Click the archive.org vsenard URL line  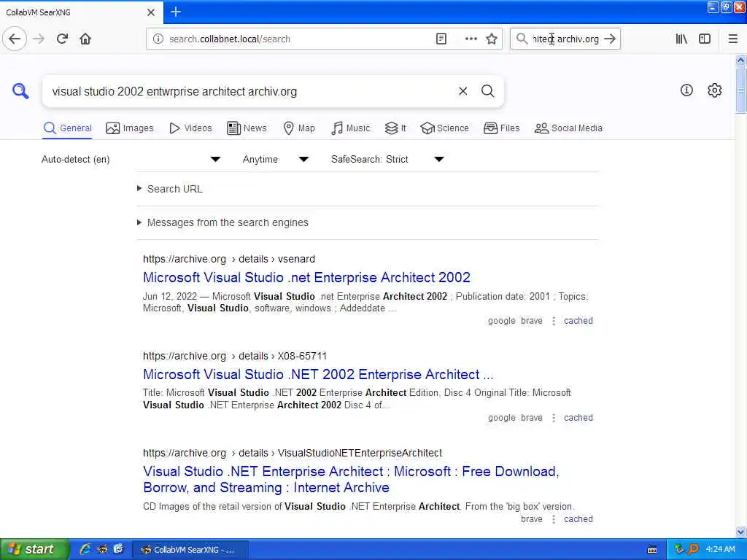tap(228, 259)
